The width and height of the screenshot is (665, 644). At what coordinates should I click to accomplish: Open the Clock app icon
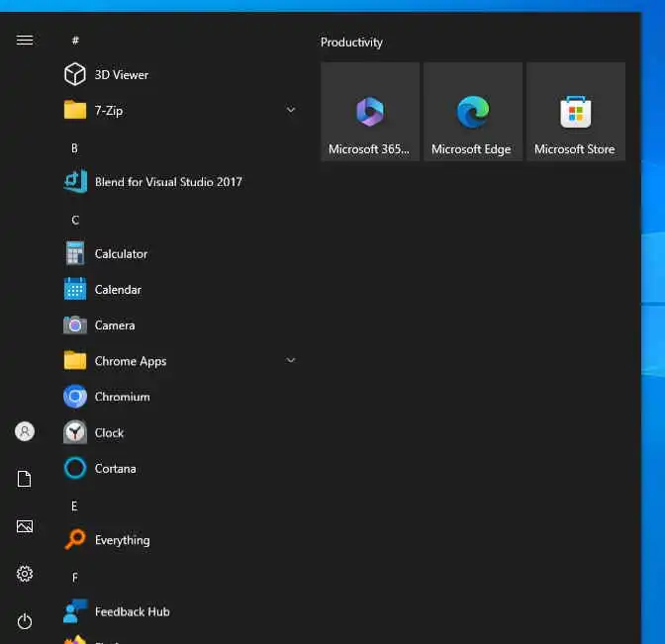point(75,432)
